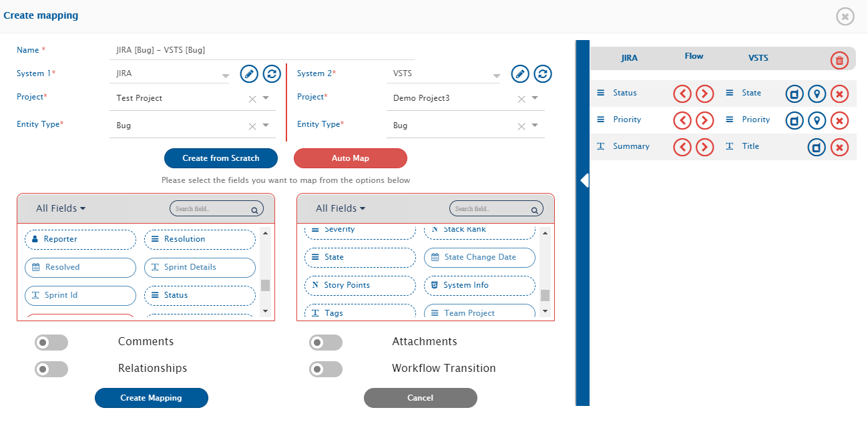
Task: Toggle Workflow Transition switch
Action: 326,369
